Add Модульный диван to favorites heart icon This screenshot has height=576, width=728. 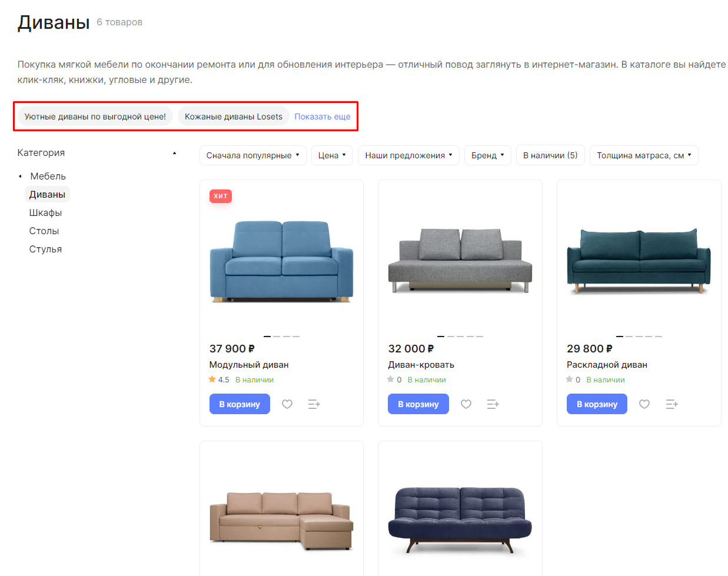(287, 404)
